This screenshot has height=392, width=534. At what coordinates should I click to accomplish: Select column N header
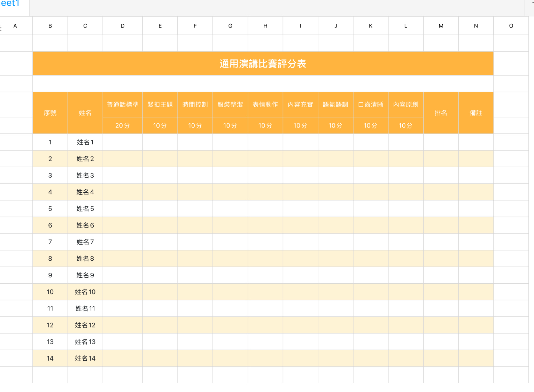pyautogui.click(x=476, y=26)
